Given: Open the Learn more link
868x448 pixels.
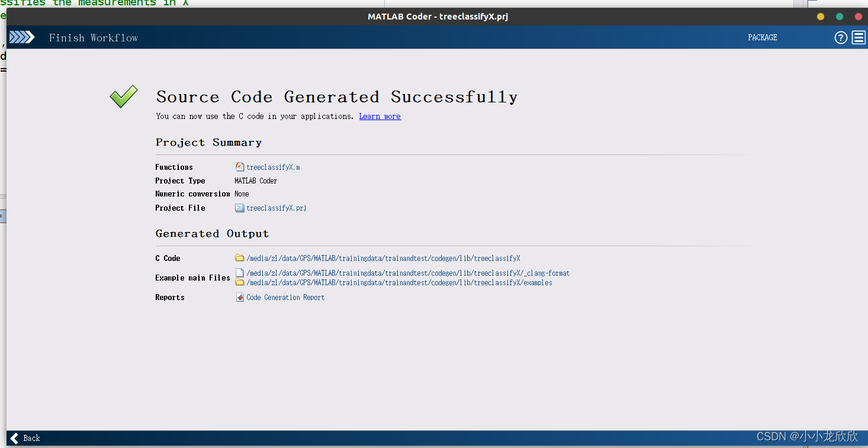Looking at the screenshot, I should [380, 117].
